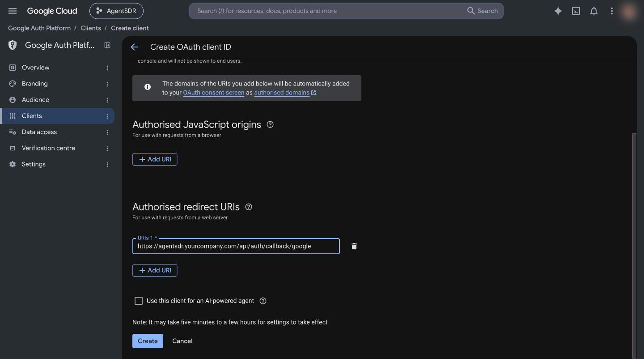Show help for Authorised redirect URIs

(249, 207)
